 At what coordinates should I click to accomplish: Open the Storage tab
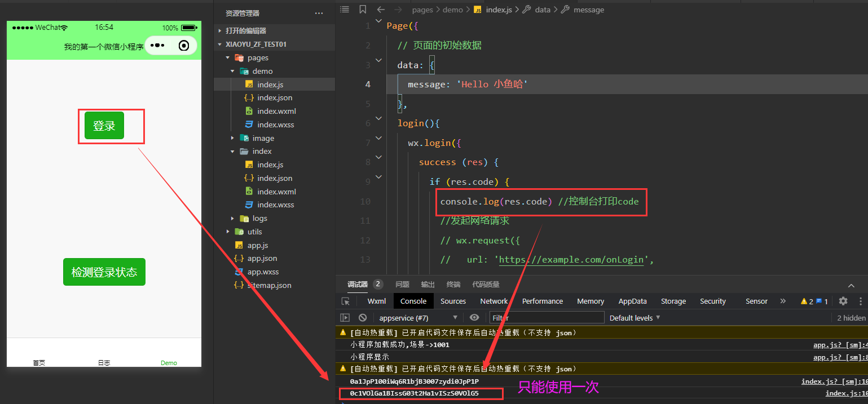(x=673, y=301)
